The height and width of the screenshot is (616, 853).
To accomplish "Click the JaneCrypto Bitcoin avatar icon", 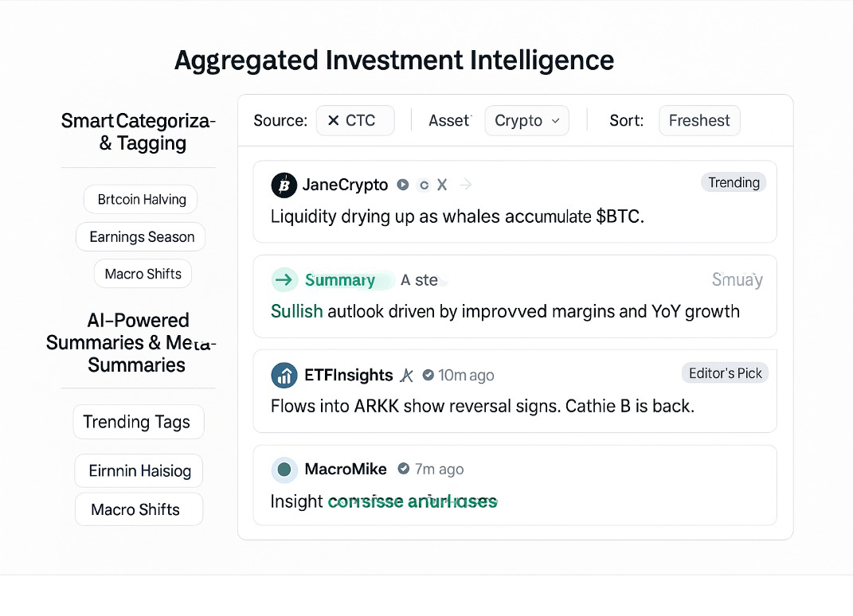I will click(284, 185).
